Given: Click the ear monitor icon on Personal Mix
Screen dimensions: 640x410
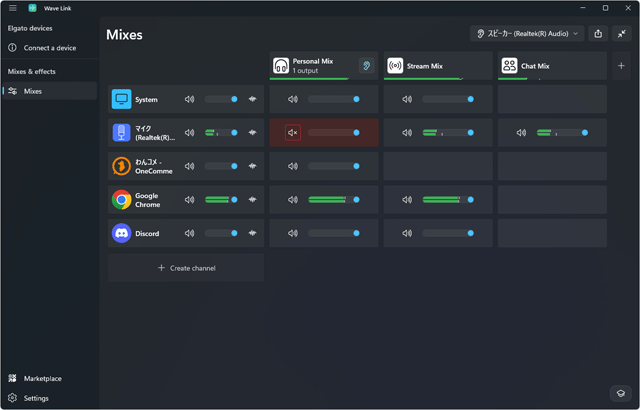Looking at the screenshot, I should pyautogui.click(x=366, y=66).
